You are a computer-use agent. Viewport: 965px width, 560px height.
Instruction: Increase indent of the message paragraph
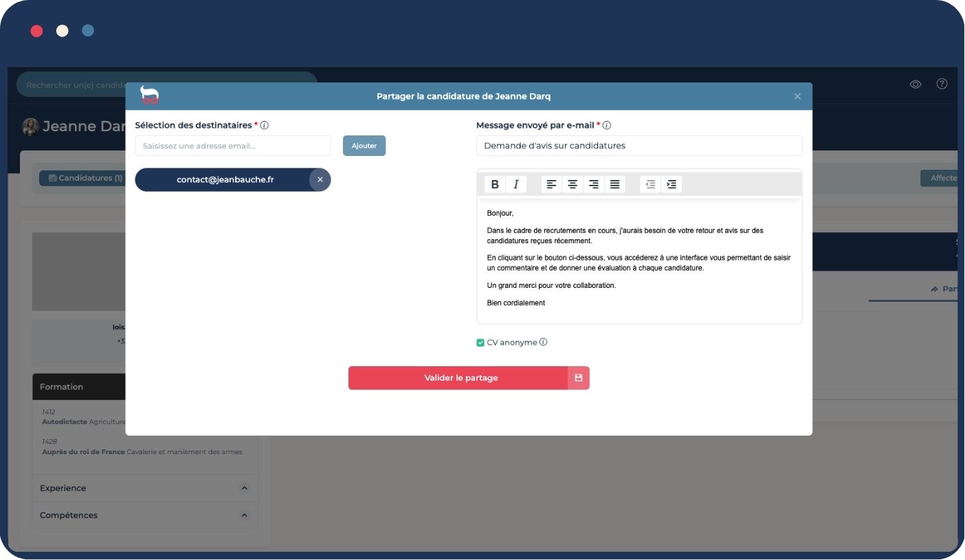coord(672,184)
